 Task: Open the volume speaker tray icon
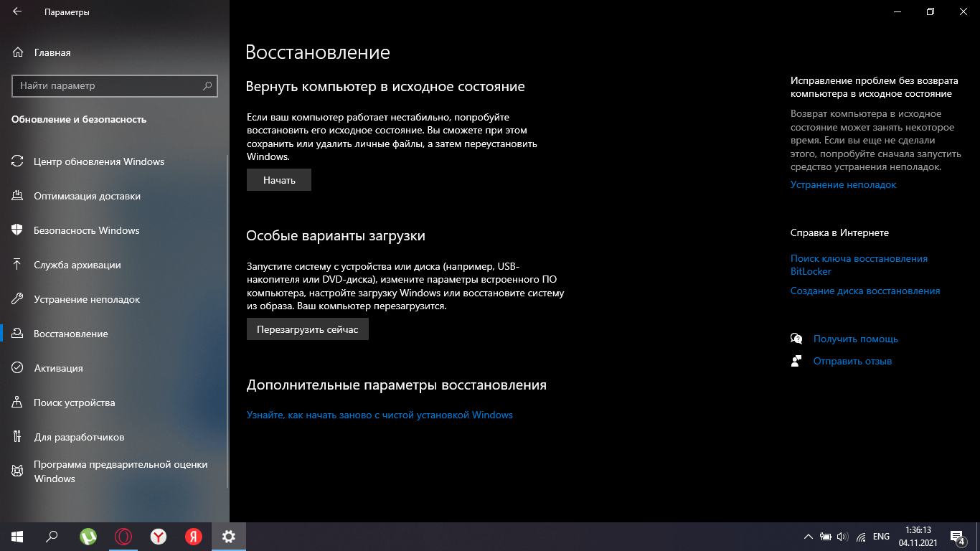click(x=842, y=537)
